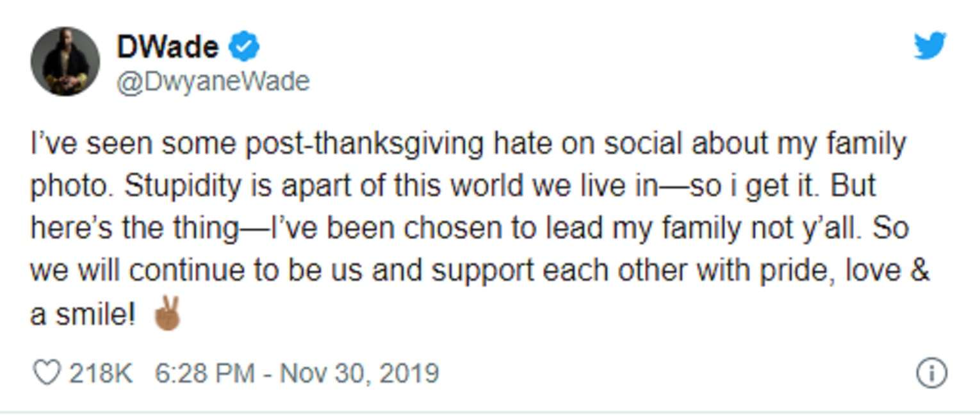This screenshot has height=419, width=980.
Task: Click the blue verified badge
Action: click(x=243, y=47)
